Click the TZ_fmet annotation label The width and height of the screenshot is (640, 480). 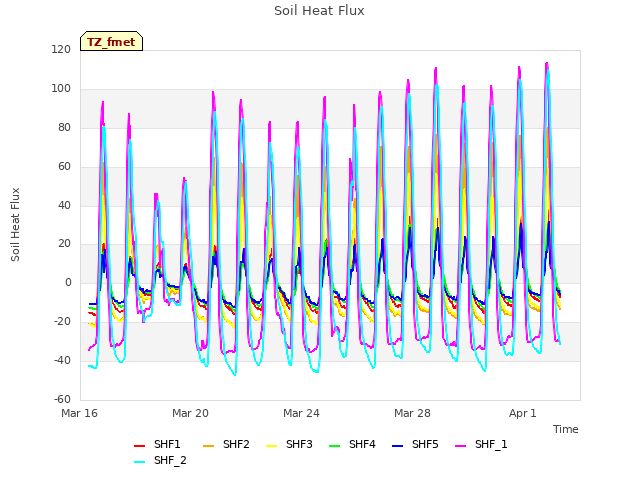coord(111,42)
